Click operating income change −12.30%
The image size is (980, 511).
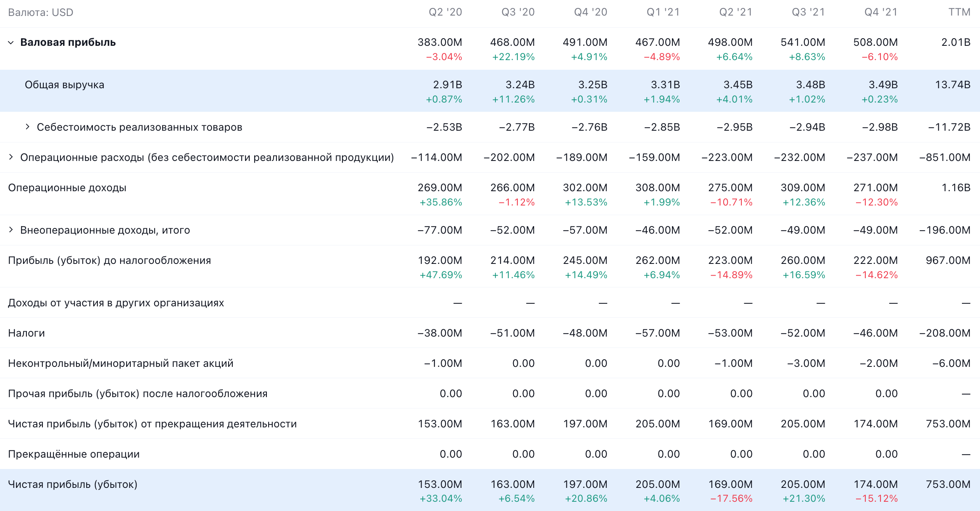[877, 202]
